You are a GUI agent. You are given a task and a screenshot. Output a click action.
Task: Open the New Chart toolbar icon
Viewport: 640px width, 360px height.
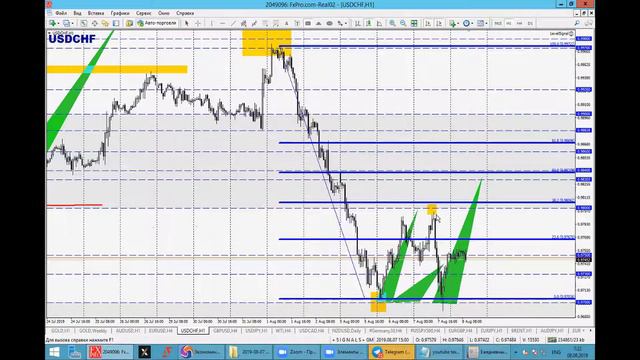tap(52, 23)
